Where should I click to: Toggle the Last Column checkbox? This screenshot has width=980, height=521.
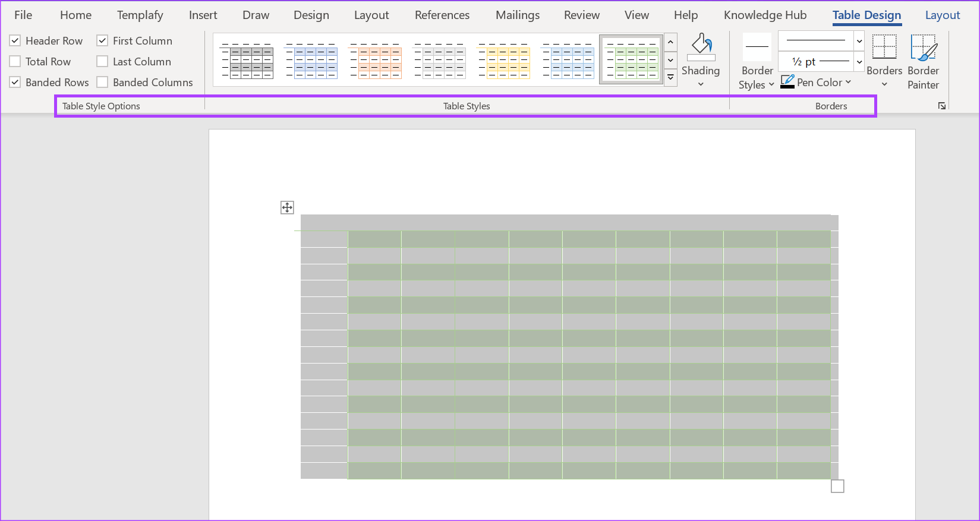coord(103,62)
